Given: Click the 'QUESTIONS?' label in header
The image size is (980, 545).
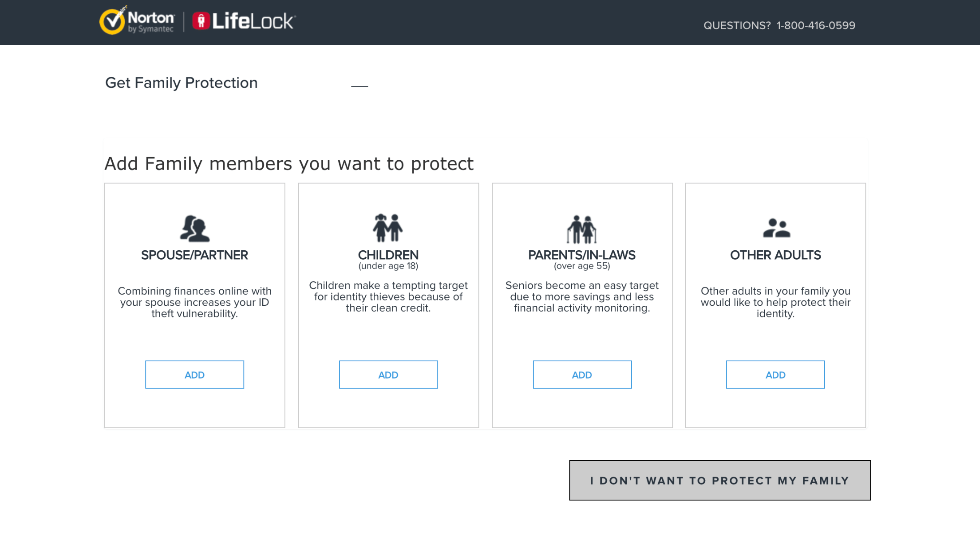Looking at the screenshot, I should pyautogui.click(x=737, y=25).
